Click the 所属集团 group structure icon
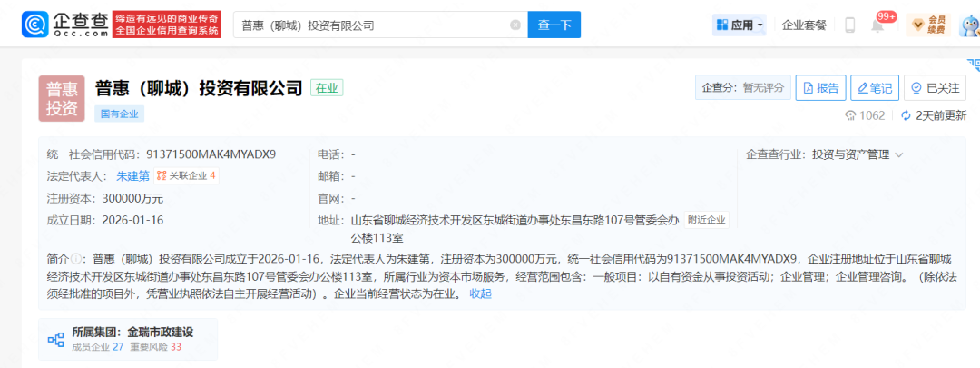This screenshot has height=368, width=980. click(56, 340)
